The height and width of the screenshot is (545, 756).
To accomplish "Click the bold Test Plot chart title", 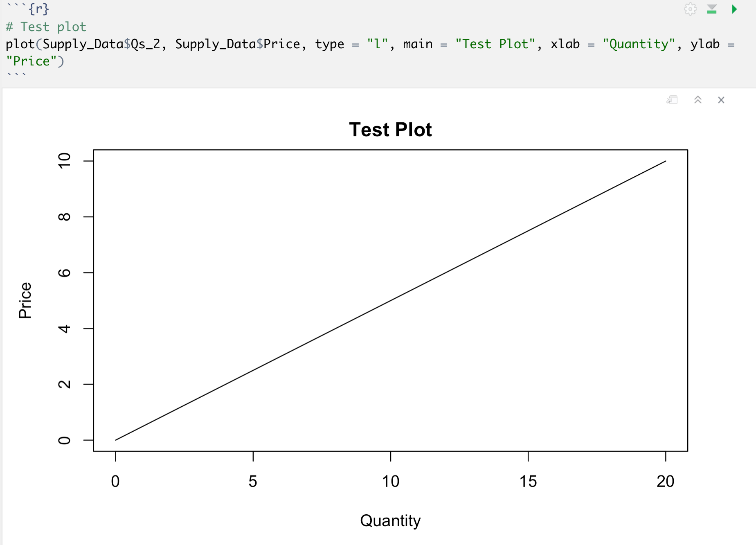I will [x=390, y=130].
